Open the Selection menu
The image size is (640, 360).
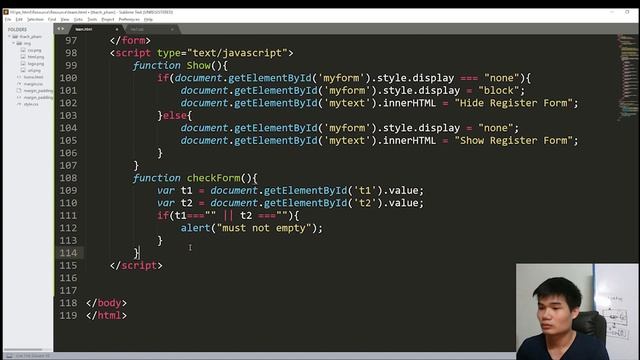pos(35,19)
